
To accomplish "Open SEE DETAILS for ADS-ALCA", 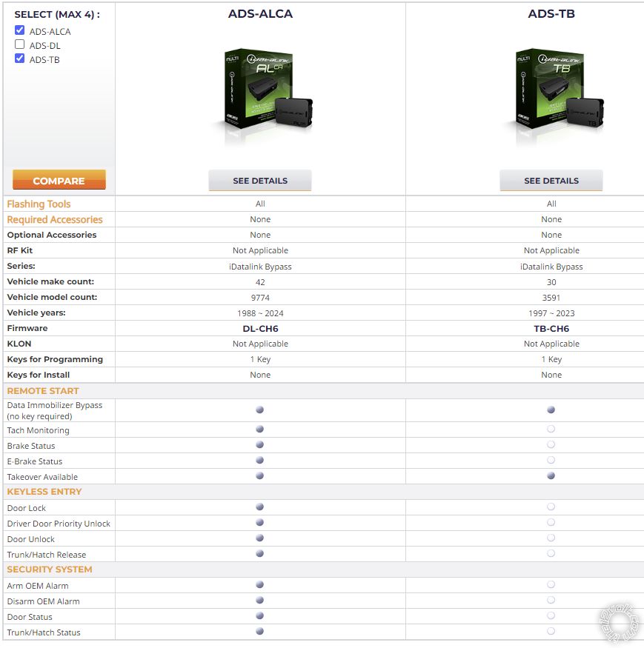I will (260, 181).
